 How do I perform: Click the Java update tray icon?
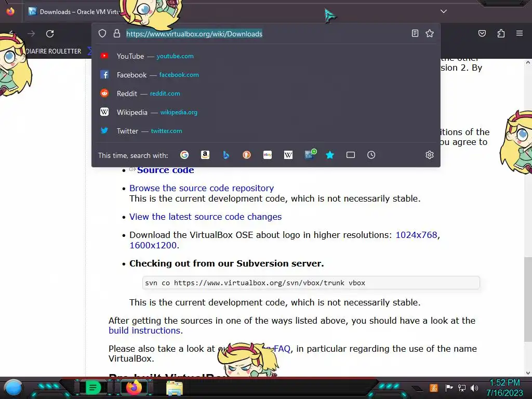433,388
